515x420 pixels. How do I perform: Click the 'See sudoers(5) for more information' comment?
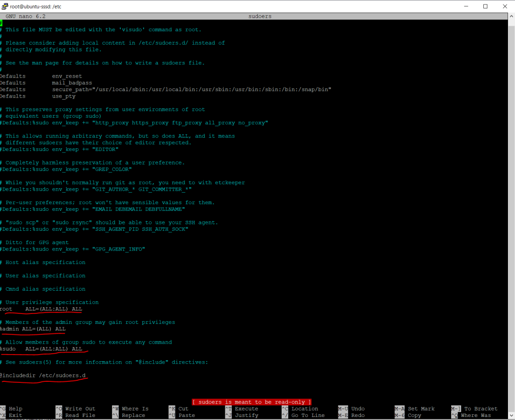(104, 362)
